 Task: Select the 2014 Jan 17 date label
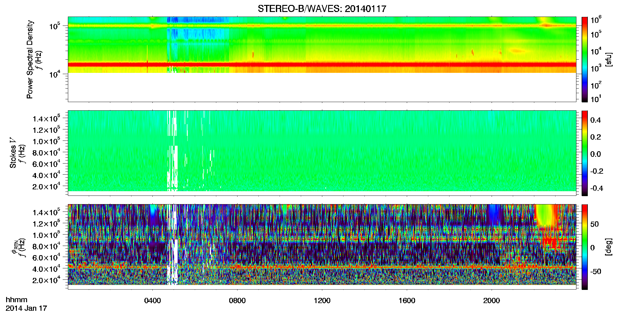point(26,308)
